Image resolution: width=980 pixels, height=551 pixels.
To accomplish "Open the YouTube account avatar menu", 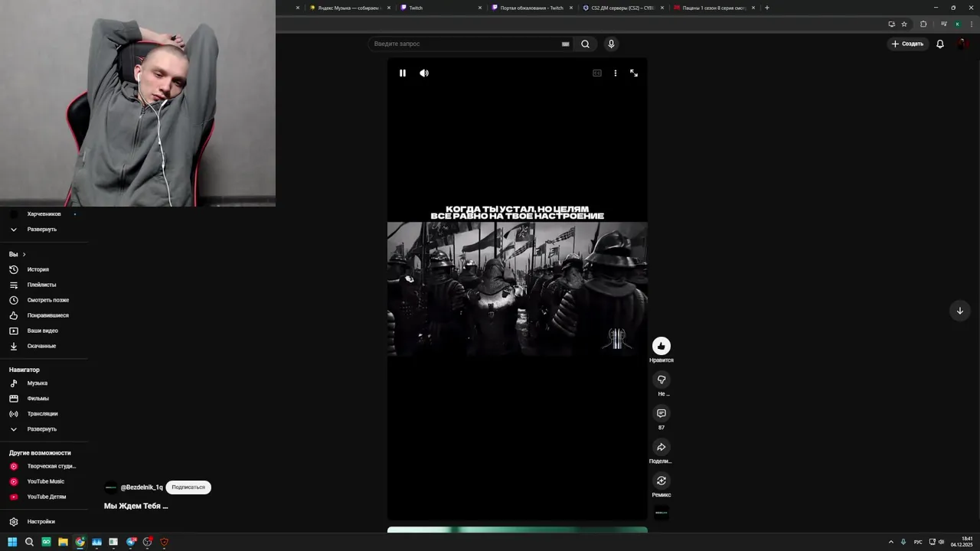I will (963, 44).
